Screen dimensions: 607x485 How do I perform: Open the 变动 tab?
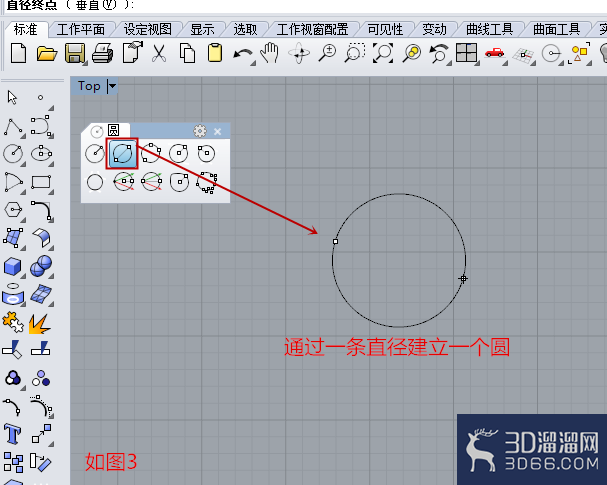click(434, 29)
